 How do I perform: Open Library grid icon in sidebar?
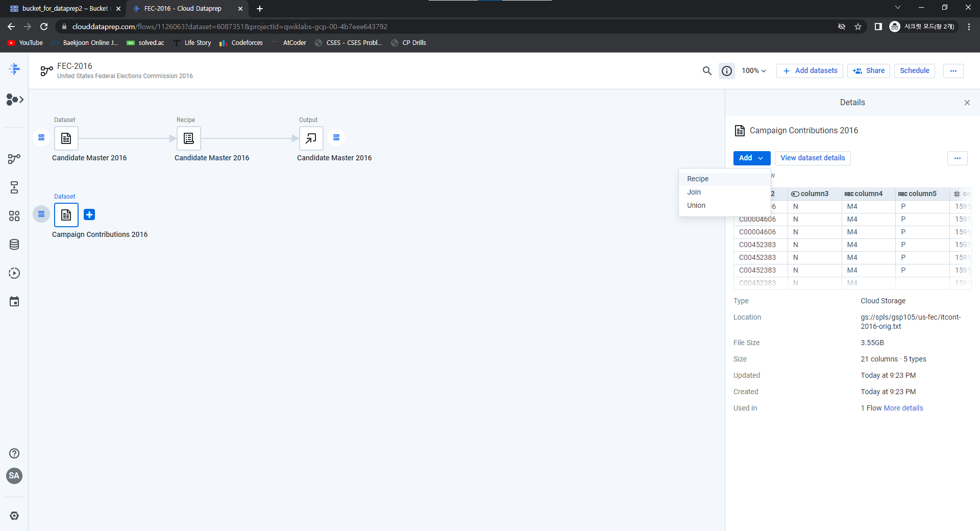tap(14, 216)
